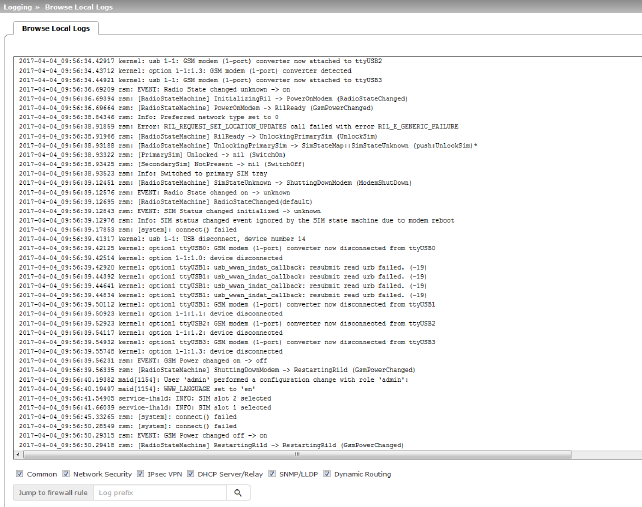Viewport: 642px width, 507px height.
Task: Click the log line 'converter now attached to ttyUSB3'
Action: tap(200, 80)
